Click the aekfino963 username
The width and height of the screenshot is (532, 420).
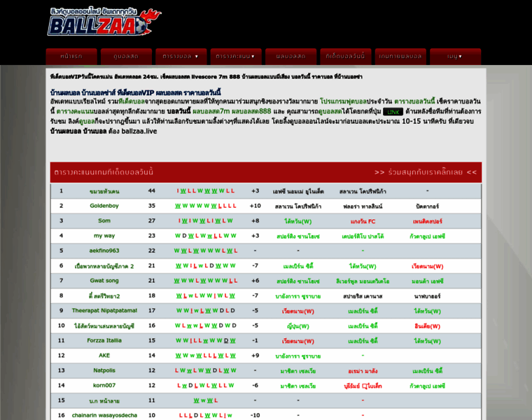(104, 251)
